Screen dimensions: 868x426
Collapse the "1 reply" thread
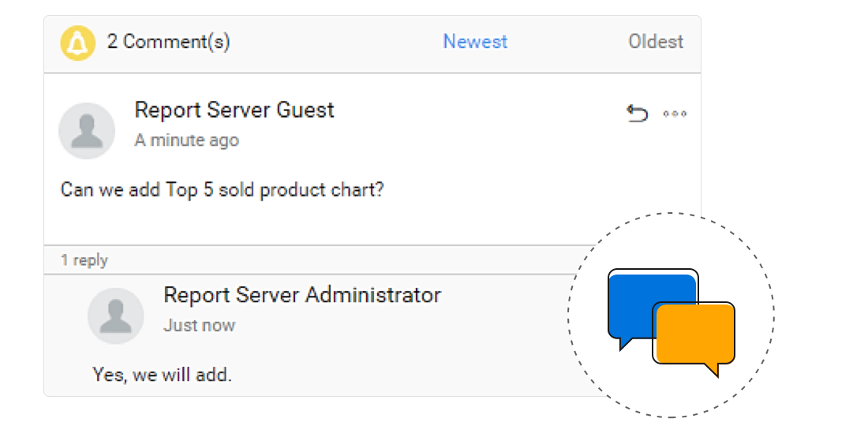coord(84,260)
